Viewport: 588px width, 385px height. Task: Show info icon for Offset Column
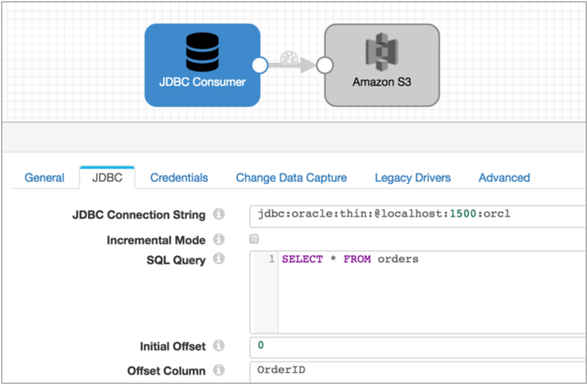(x=219, y=371)
